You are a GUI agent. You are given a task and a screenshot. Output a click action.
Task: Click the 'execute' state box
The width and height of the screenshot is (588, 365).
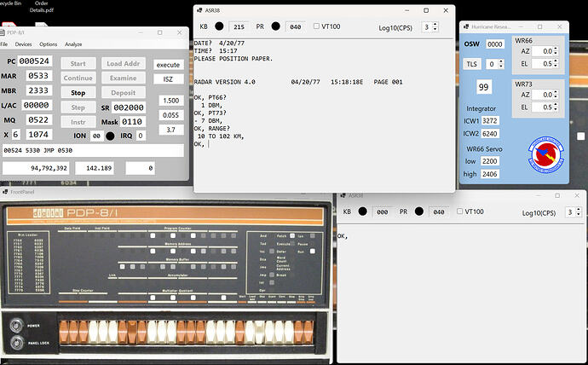click(169, 65)
